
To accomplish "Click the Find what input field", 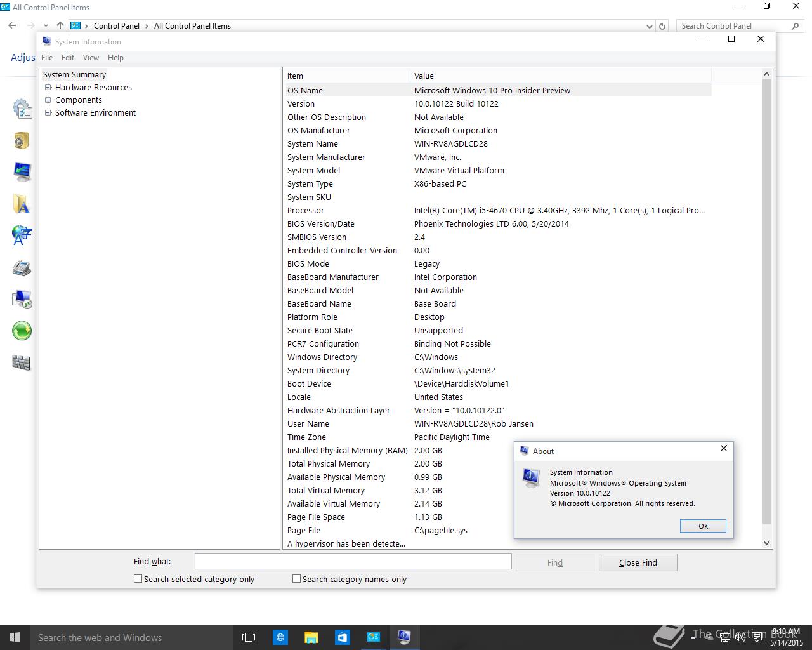I will click(x=353, y=561).
